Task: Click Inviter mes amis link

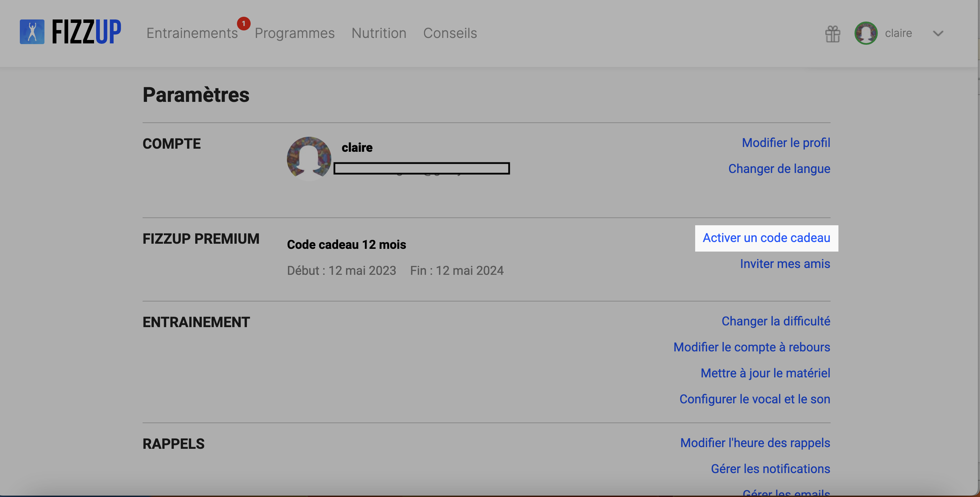Action: [785, 264]
